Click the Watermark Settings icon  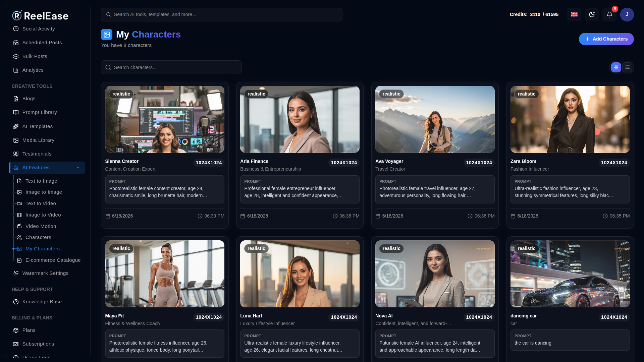click(x=16, y=273)
